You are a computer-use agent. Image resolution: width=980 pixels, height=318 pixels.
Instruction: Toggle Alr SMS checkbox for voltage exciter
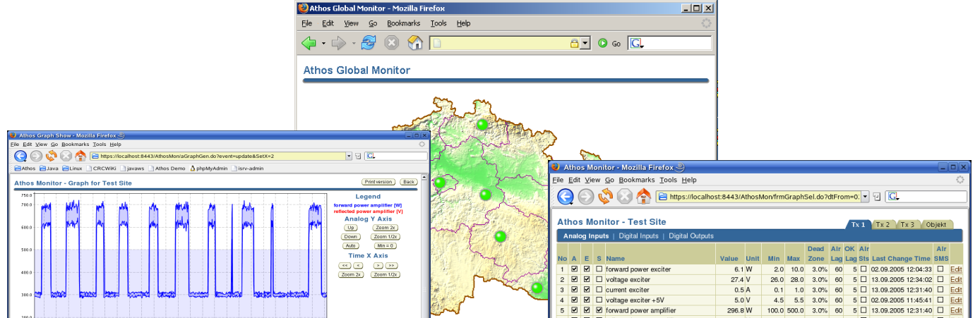[940, 279]
